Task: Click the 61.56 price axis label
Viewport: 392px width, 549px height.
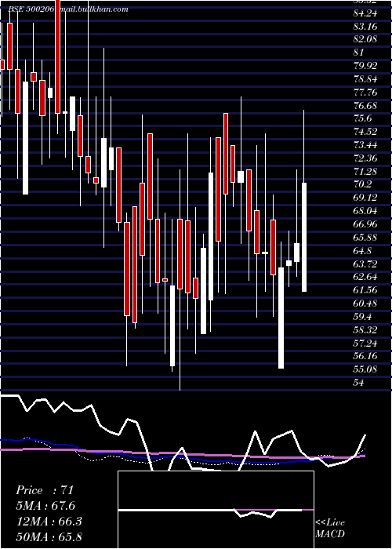Action: tap(365, 290)
